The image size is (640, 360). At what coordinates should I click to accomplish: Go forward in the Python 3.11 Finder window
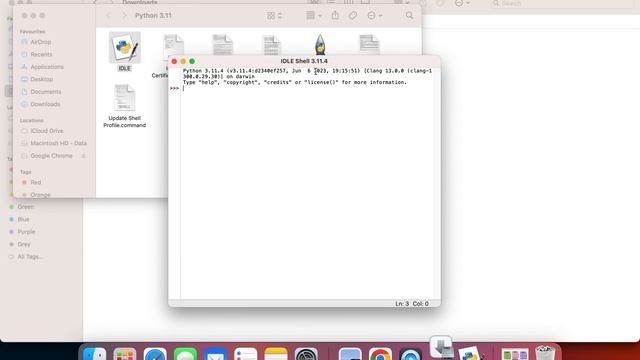[x=124, y=16]
